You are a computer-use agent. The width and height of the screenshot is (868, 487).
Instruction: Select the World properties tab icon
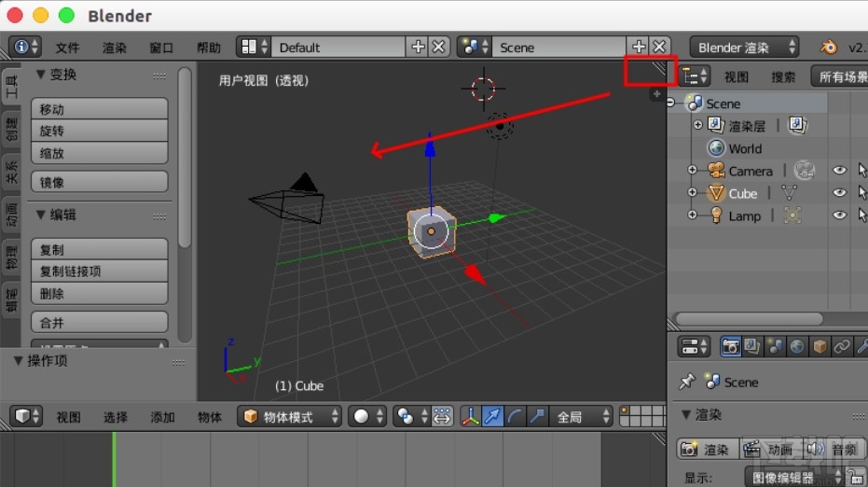tap(797, 347)
